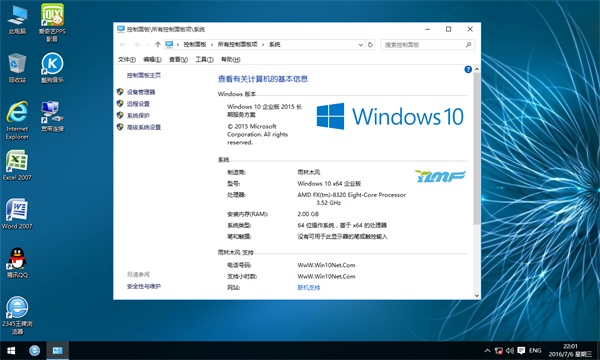Open the iQIYI PPS desktop shortcut

tap(52, 22)
